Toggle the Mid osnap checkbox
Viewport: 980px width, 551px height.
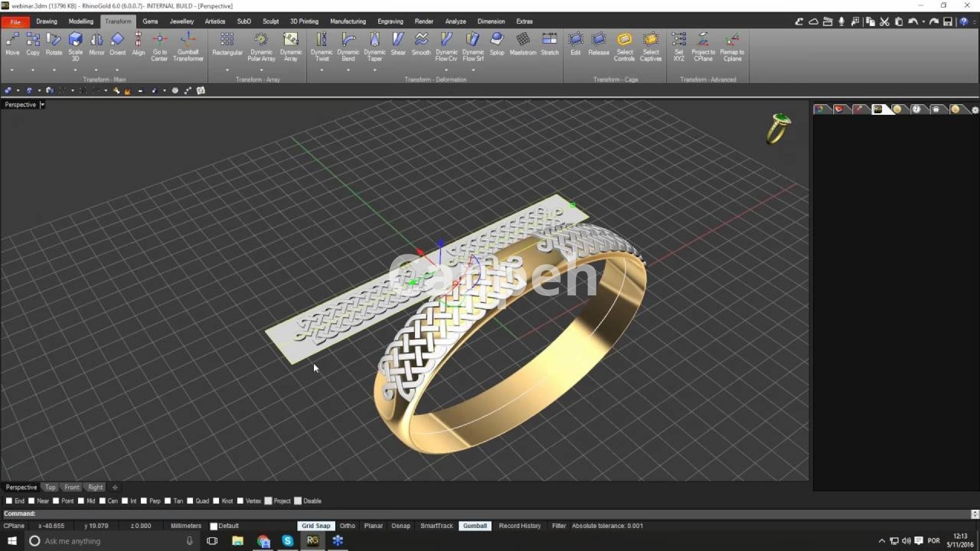coord(81,501)
